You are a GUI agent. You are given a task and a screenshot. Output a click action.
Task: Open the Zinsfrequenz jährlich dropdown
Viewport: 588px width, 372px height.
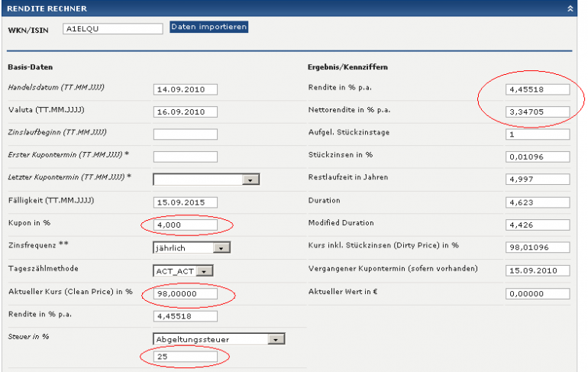pyautogui.click(x=192, y=247)
